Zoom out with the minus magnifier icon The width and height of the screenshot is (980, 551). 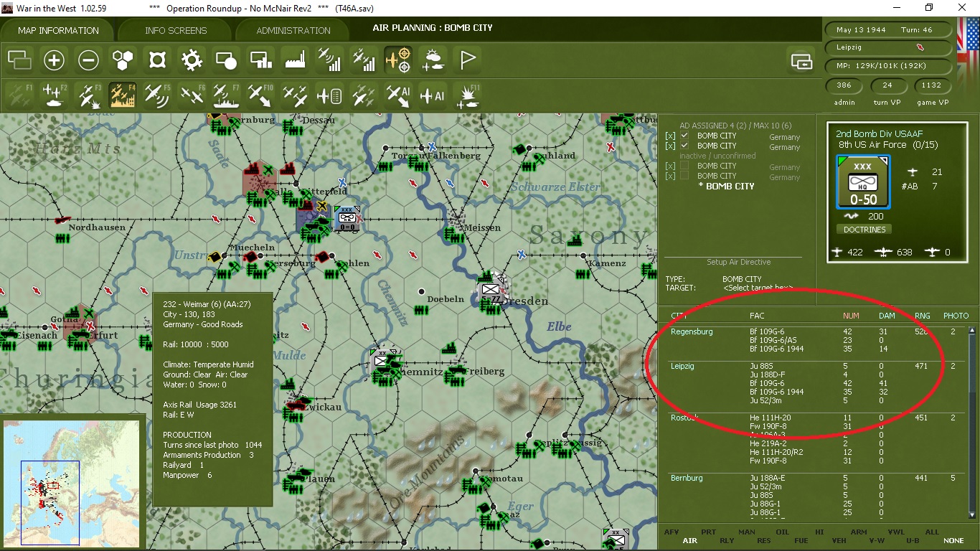[88, 60]
